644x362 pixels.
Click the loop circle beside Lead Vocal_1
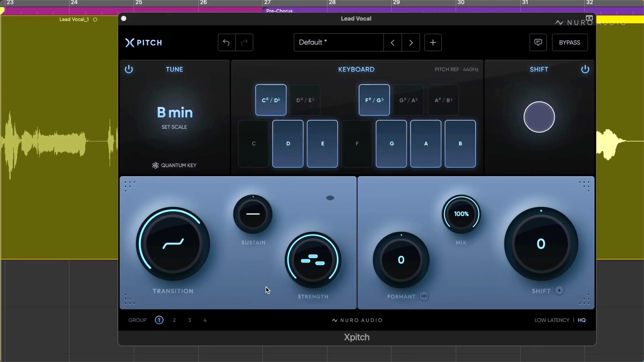coord(95,19)
